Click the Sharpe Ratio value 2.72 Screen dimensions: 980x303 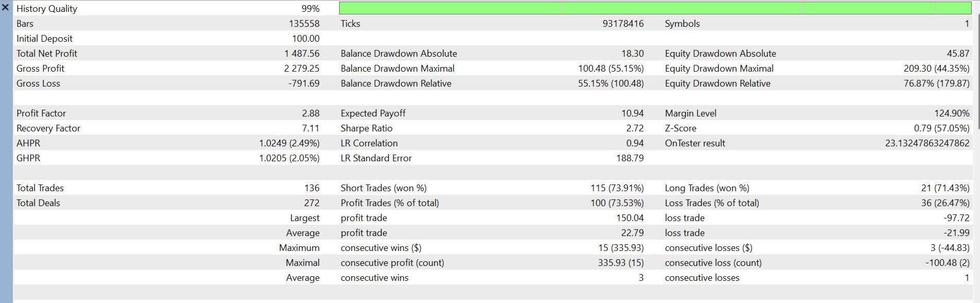(635, 128)
